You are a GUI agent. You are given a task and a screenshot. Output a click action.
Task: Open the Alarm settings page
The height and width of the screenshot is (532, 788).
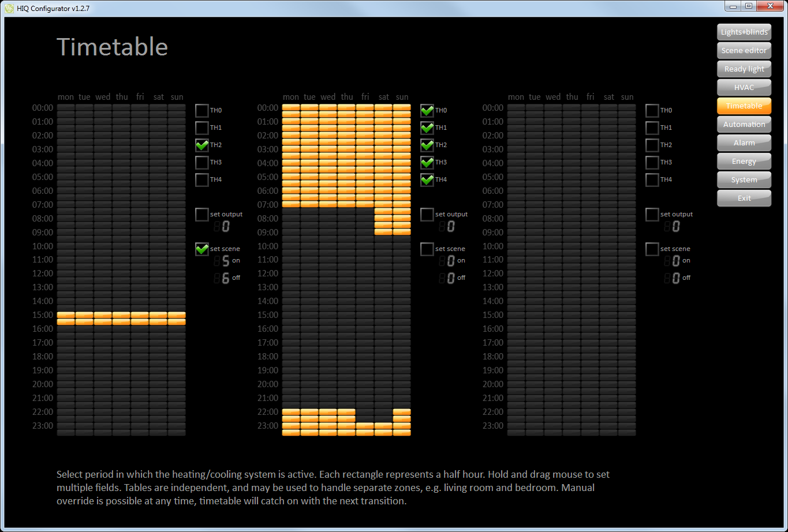coord(744,143)
